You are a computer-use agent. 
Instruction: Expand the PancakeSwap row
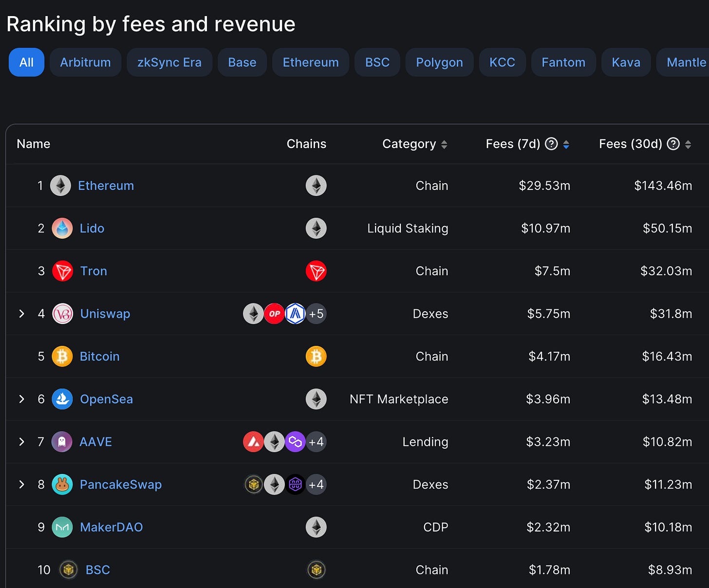(21, 484)
